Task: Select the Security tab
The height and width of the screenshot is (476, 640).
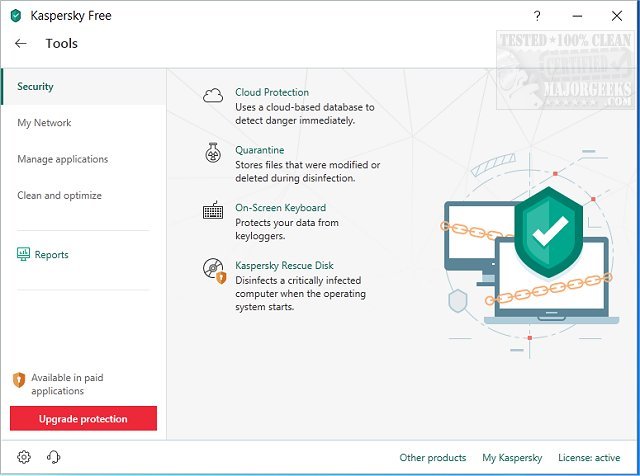Action: [x=36, y=87]
